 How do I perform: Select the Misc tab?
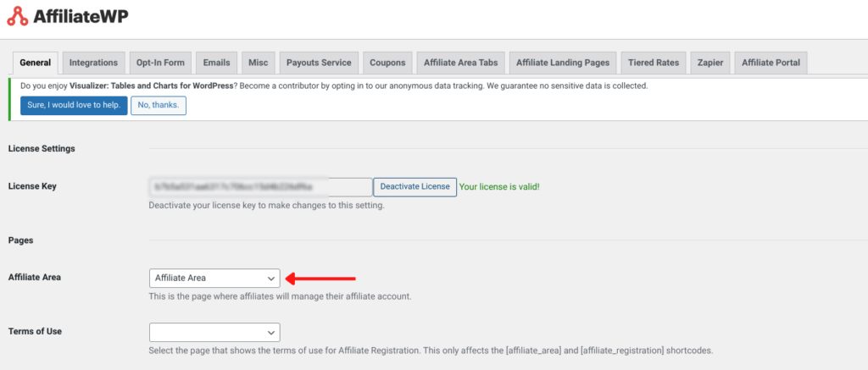(258, 63)
